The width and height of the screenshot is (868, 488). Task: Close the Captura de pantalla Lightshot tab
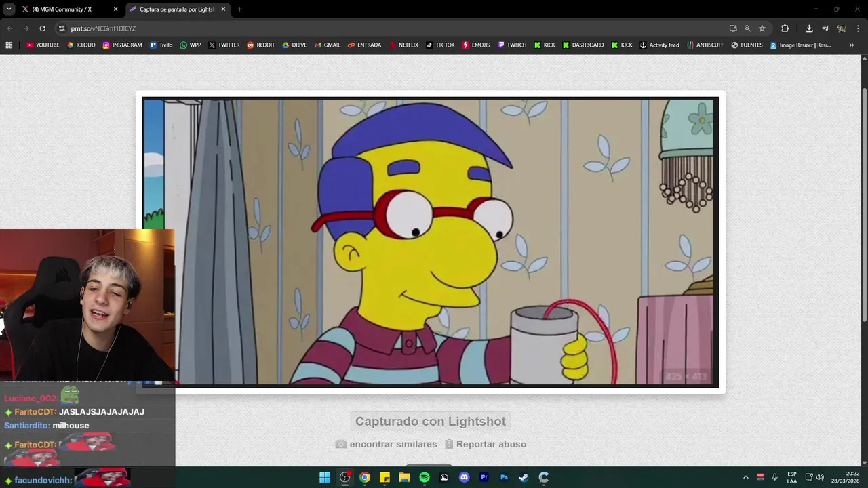[x=223, y=9]
